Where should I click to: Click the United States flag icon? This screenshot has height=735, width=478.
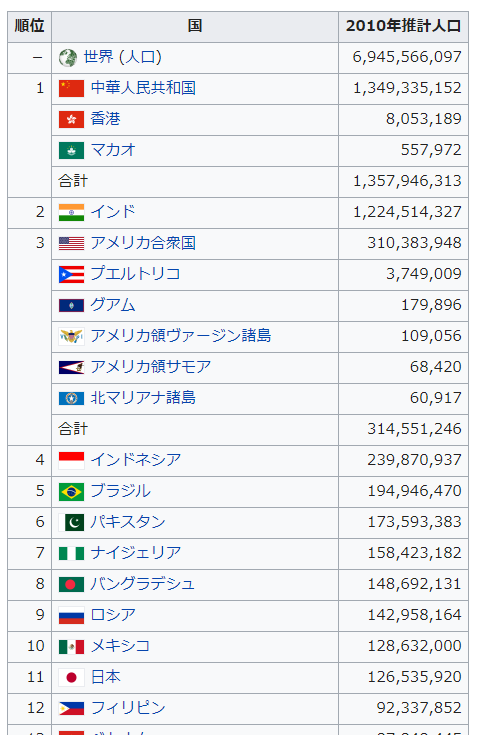(71, 244)
